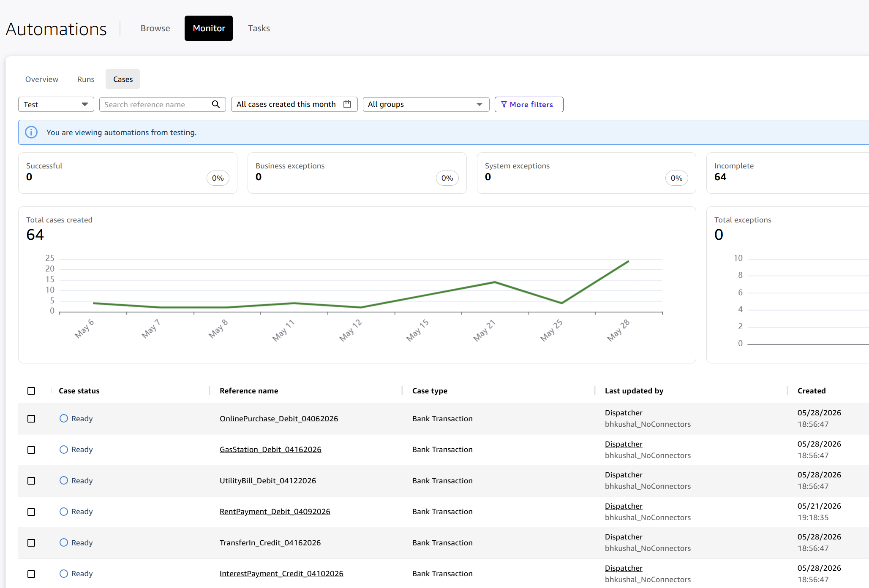
Task: Select the Monitor tab
Action: pyautogui.click(x=209, y=28)
